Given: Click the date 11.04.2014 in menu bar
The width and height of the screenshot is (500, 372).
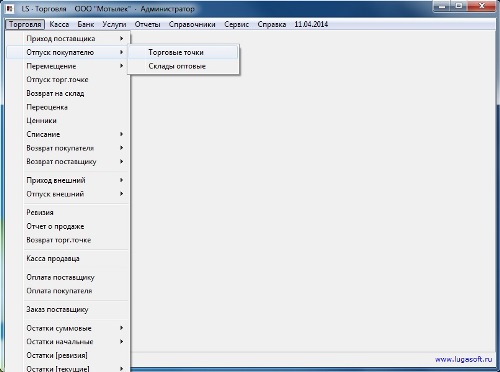Looking at the screenshot, I should (311, 24).
